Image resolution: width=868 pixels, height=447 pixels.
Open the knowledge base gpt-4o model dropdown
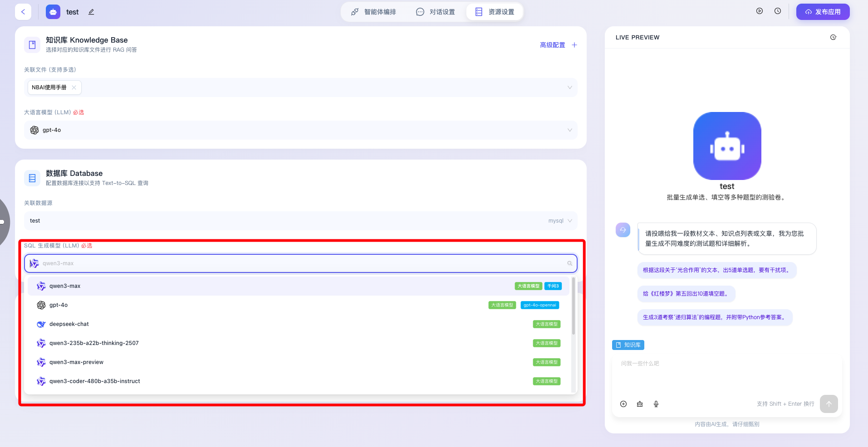(569, 130)
